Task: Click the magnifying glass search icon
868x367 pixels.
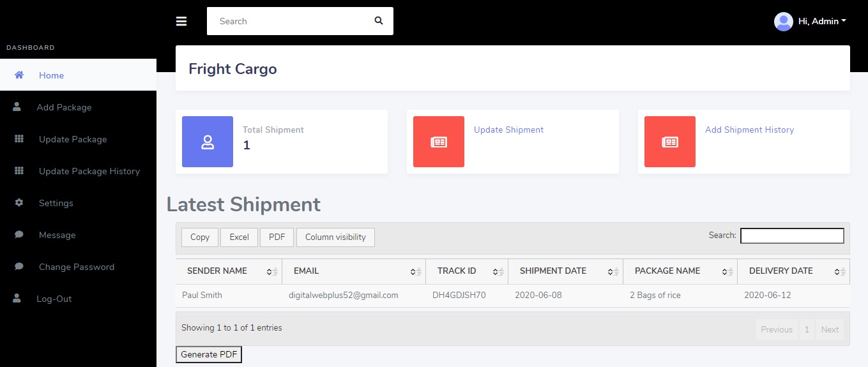Action: 379,21
